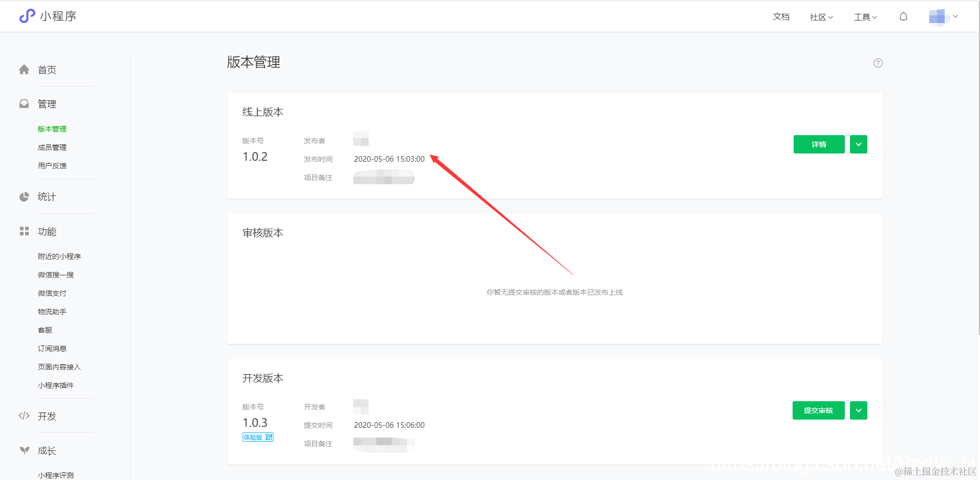Open 用户反馈 menu item
The width and height of the screenshot is (980, 480).
52,166
